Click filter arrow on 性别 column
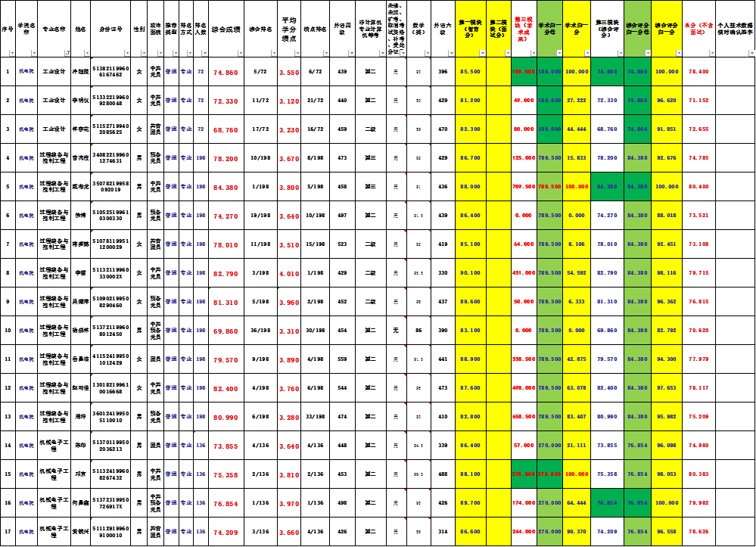Viewport: 756px width, 547px height. 143,53
